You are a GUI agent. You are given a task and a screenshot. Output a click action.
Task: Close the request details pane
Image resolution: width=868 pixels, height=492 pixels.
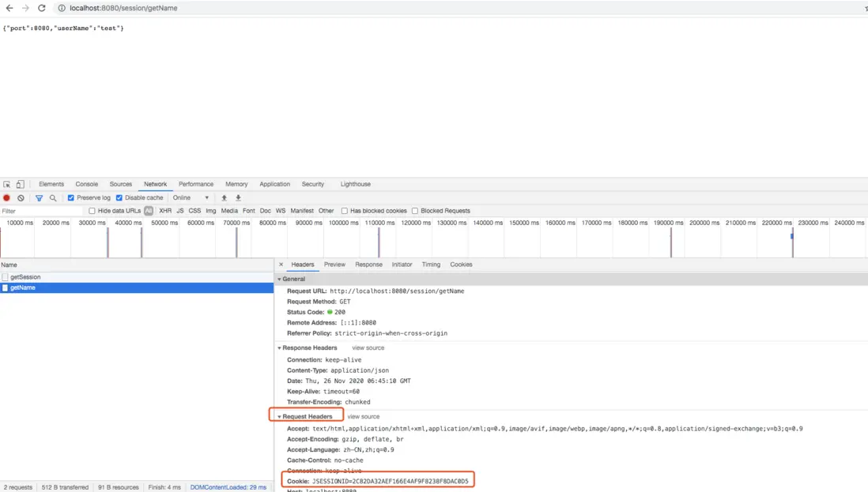[281, 265]
